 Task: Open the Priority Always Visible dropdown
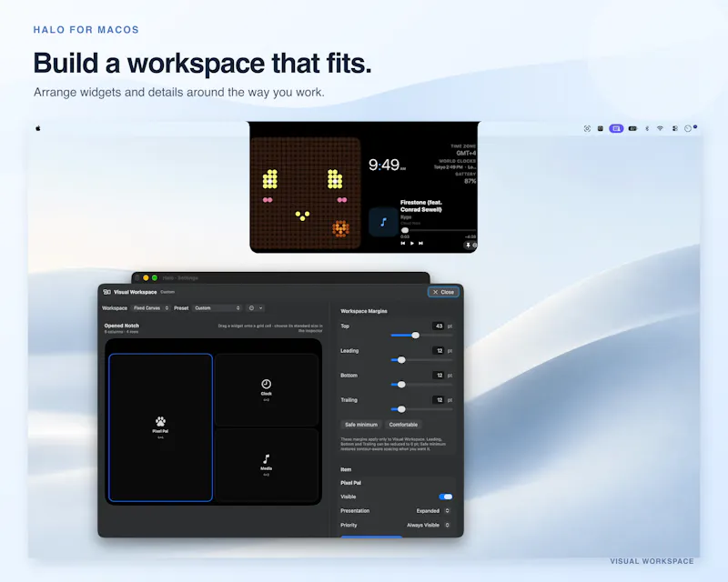coord(429,526)
